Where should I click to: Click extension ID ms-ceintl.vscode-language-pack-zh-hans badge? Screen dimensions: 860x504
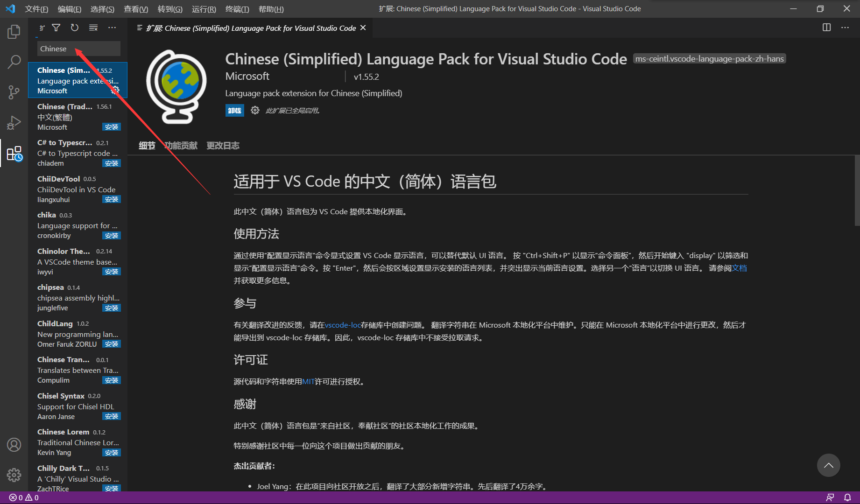(709, 59)
